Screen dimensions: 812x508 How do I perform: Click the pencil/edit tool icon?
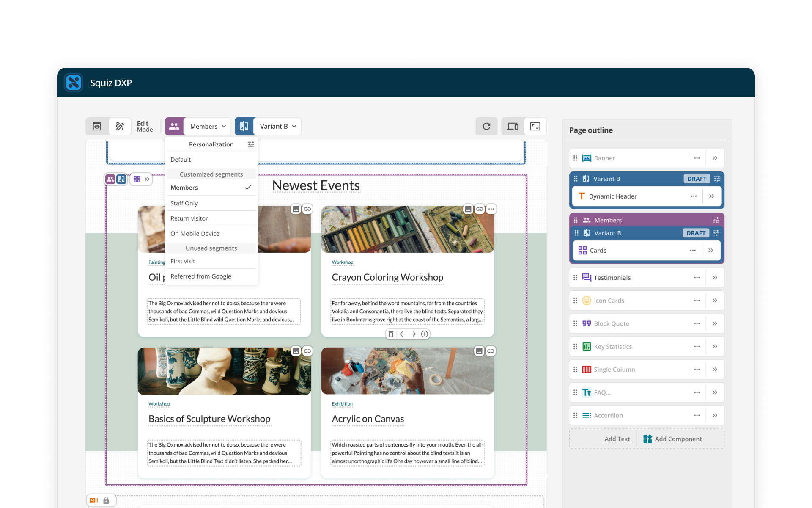[119, 127]
